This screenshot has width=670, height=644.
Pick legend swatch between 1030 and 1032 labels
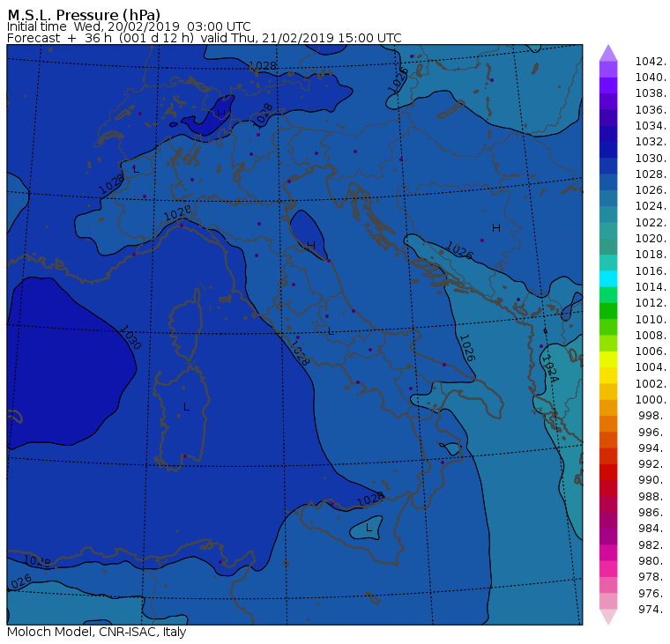[608, 150]
